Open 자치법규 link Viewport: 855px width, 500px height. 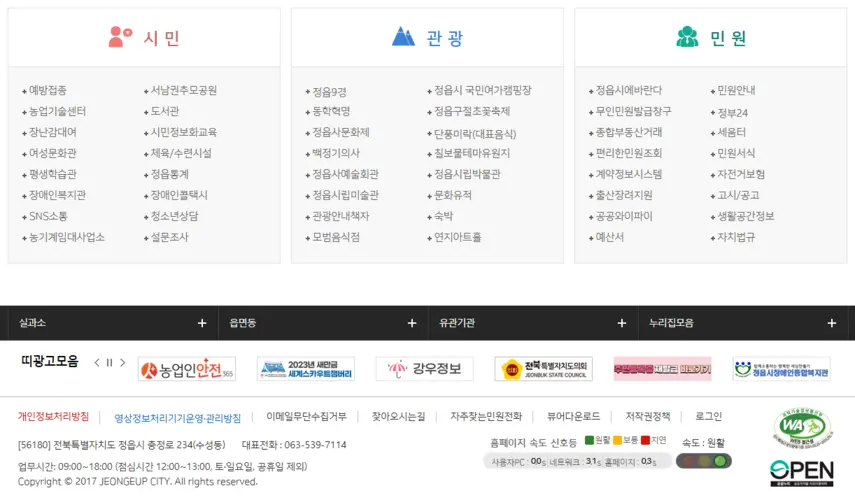736,237
